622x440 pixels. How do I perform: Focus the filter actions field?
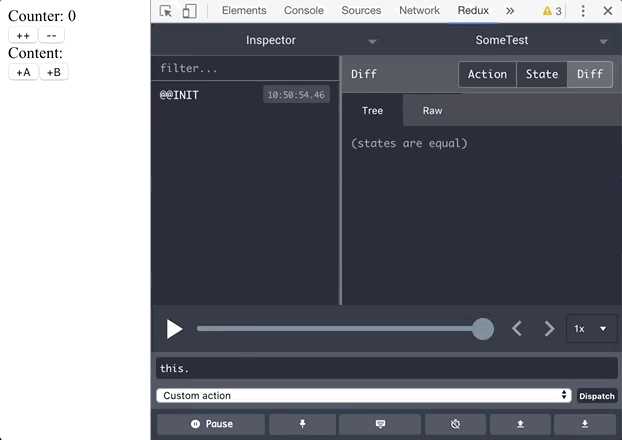click(245, 68)
